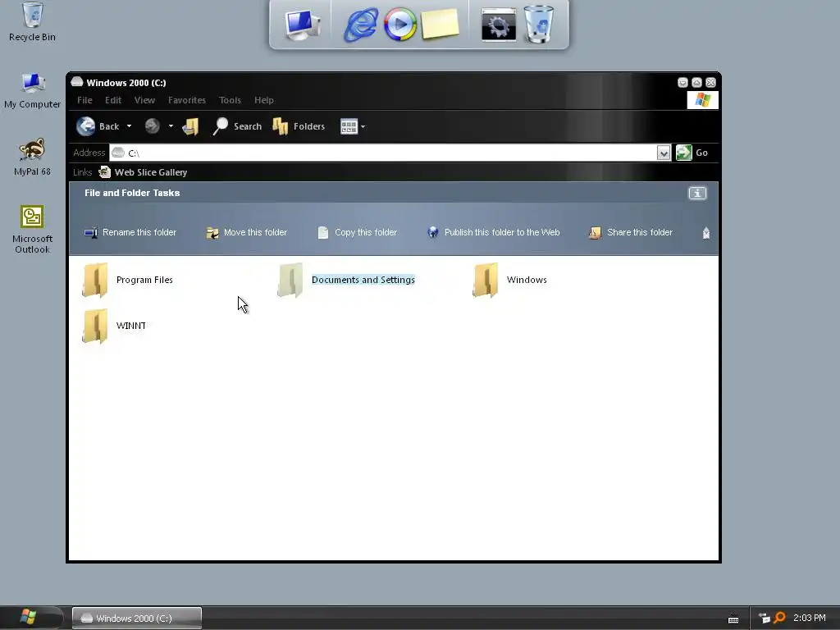Click Publish this folder to the Web
This screenshot has width=840, height=630.
coord(493,232)
